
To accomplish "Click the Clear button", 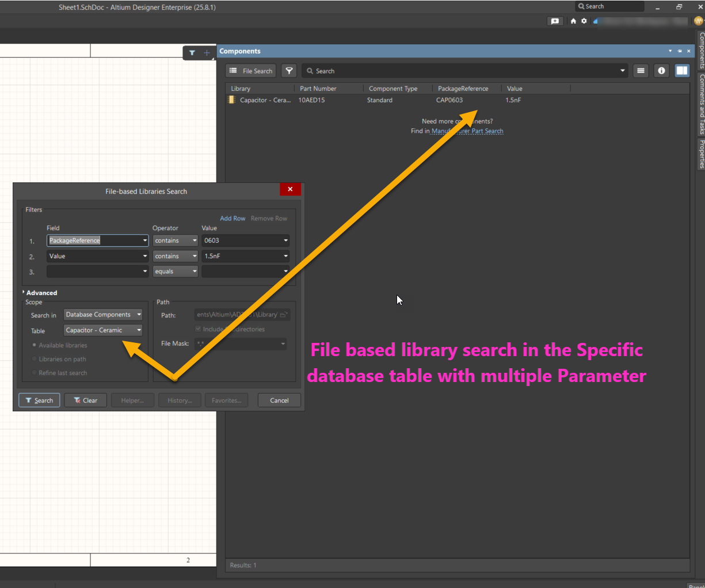I will (86, 400).
